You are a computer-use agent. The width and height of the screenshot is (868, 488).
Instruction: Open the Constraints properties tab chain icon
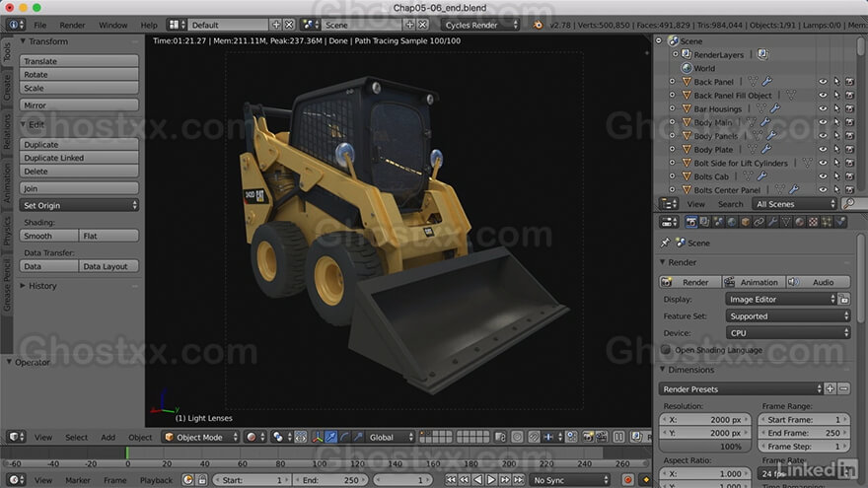[x=759, y=222]
